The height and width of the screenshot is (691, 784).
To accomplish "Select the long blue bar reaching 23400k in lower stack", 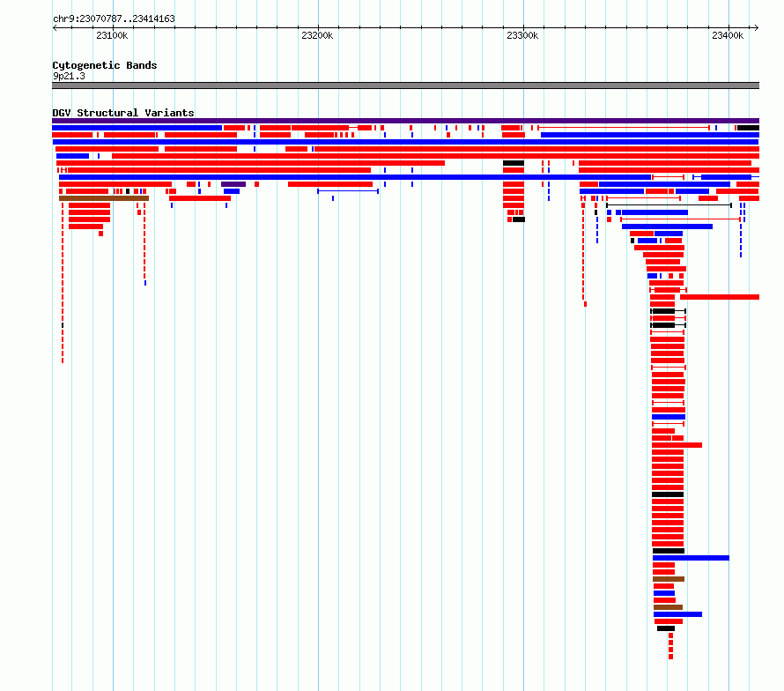I will click(691, 558).
